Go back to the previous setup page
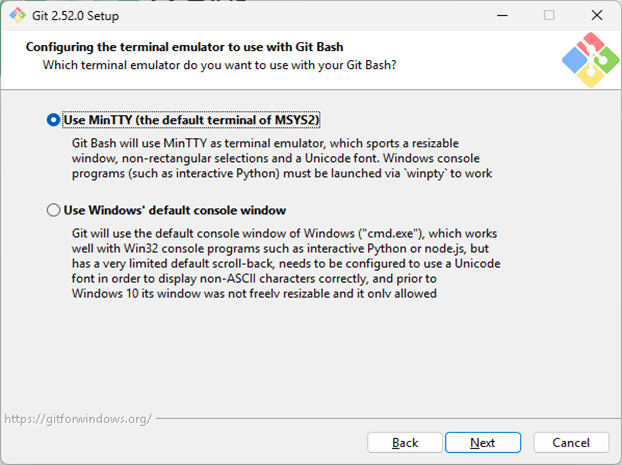 coord(405,442)
